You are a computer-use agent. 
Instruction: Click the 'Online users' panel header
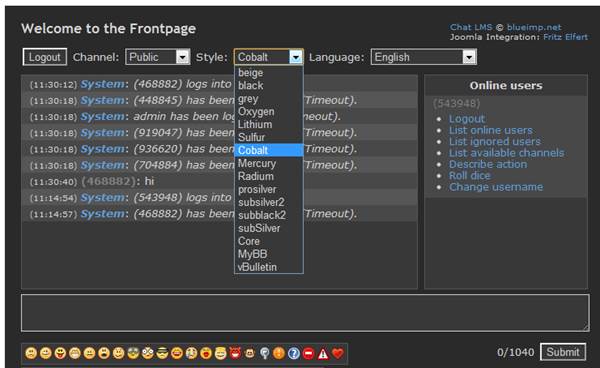tap(506, 85)
